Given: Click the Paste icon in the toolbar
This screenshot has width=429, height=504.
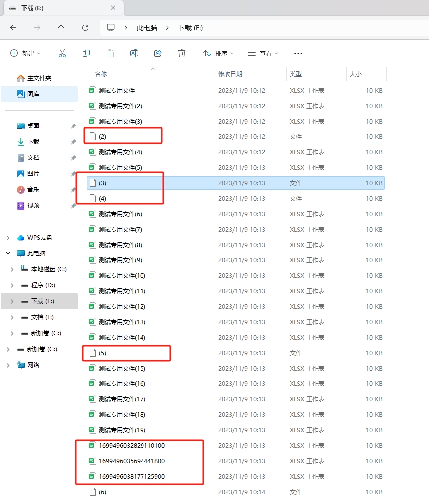Looking at the screenshot, I should (x=110, y=53).
